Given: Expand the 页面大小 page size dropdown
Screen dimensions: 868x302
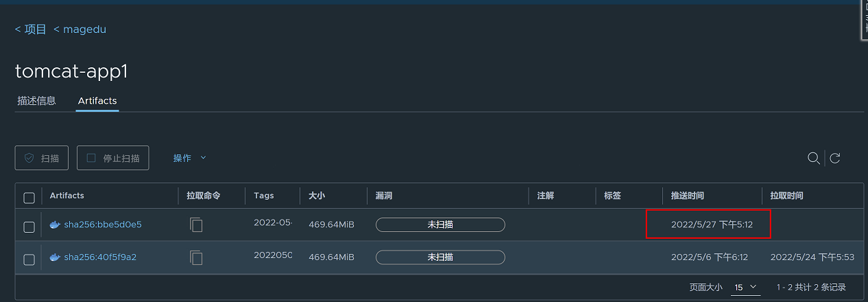Looking at the screenshot, I should click(x=746, y=287).
